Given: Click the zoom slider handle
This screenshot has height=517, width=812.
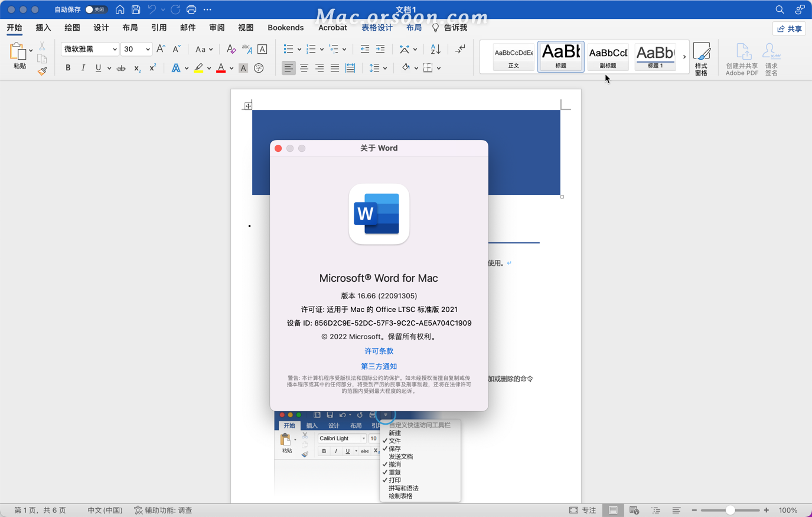Looking at the screenshot, I should tap(731, 510).
